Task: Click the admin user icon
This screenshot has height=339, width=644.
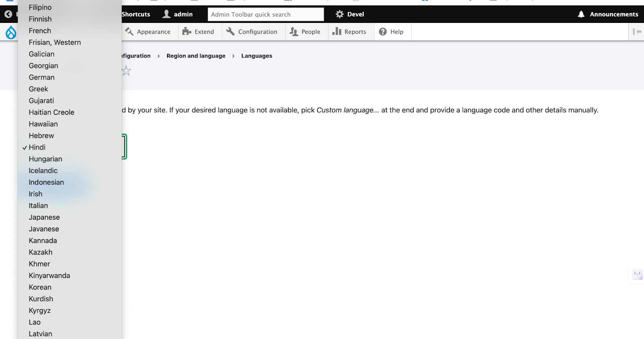Action: (166, 14)
